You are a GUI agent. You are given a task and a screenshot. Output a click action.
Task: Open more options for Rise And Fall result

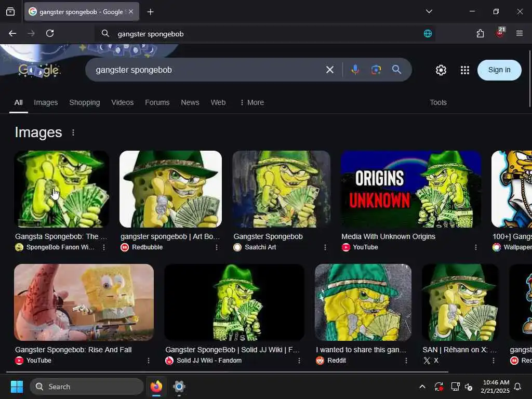point(148,361)
